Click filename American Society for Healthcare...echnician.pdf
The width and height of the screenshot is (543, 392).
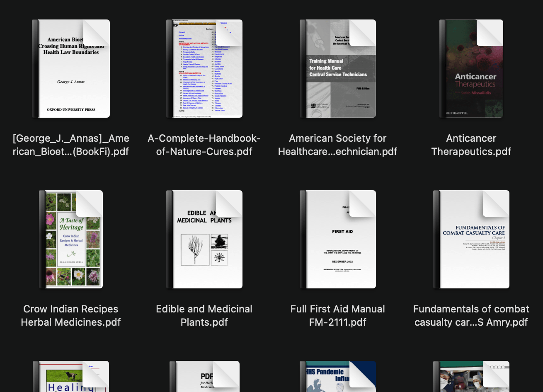[338, 145]
